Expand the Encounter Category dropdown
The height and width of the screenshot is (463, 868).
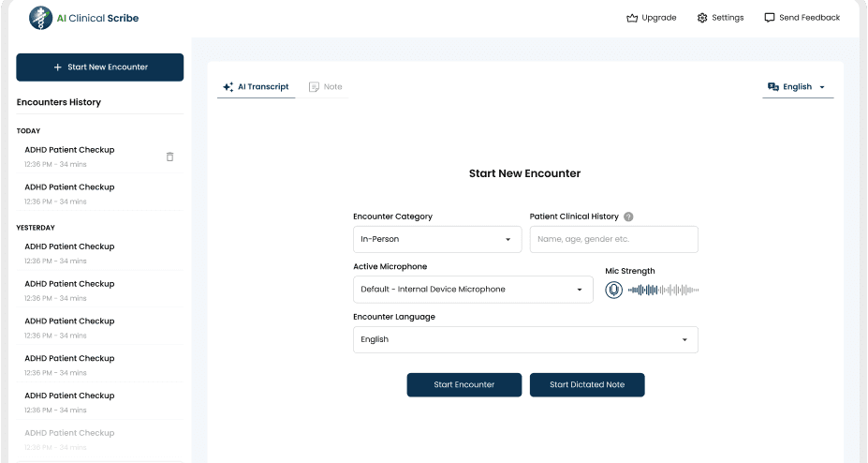[x=436, y=239]
